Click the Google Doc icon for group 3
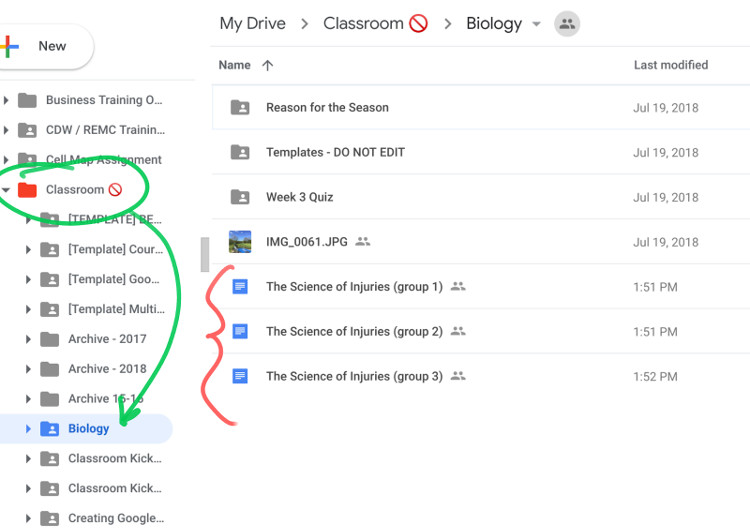 (240, 377)
